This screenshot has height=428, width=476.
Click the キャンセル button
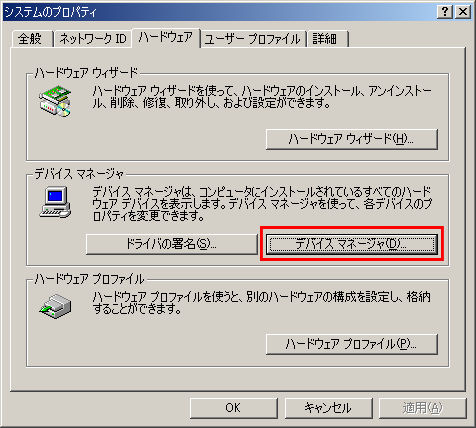tap(328, 408)
